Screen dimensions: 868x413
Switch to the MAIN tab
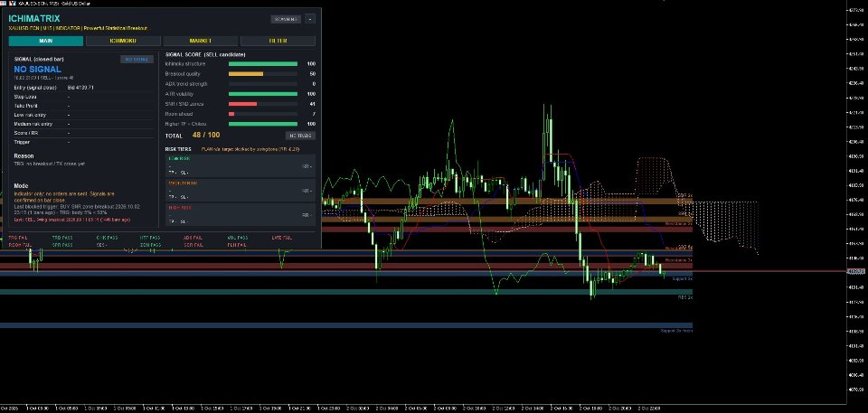coord(46,41)
